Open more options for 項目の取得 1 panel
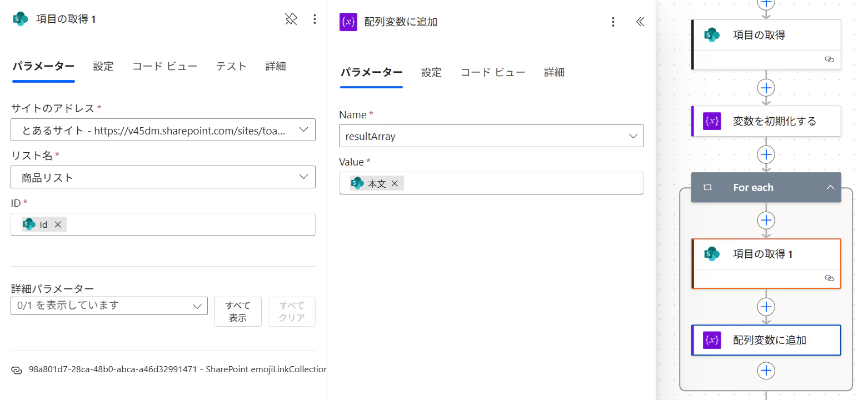868x400 pixels. click(315, 19)
